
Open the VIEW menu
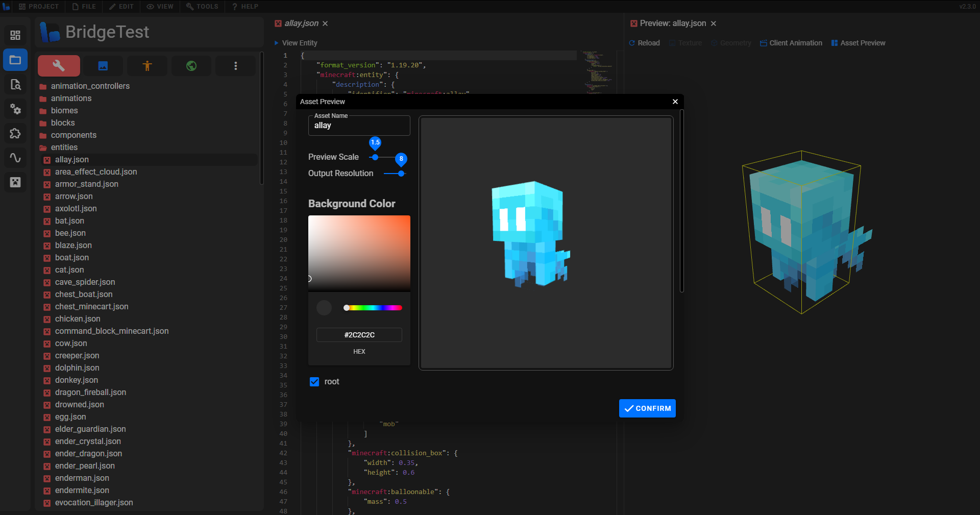(160, 7)
